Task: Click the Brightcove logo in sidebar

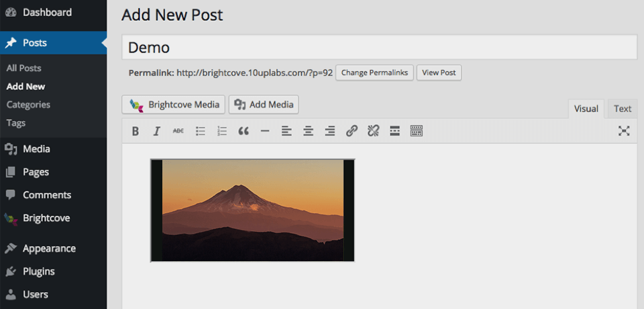Action: (11, 219)
